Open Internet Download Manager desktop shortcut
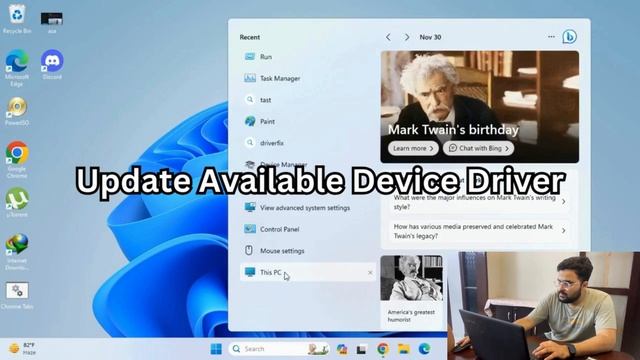 (17, 252)
